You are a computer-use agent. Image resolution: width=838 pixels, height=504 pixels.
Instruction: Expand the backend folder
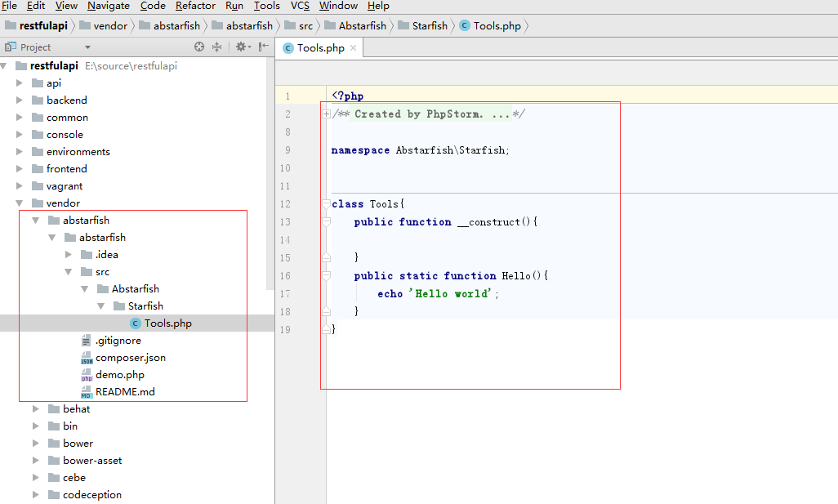click(x=20, y=100)
